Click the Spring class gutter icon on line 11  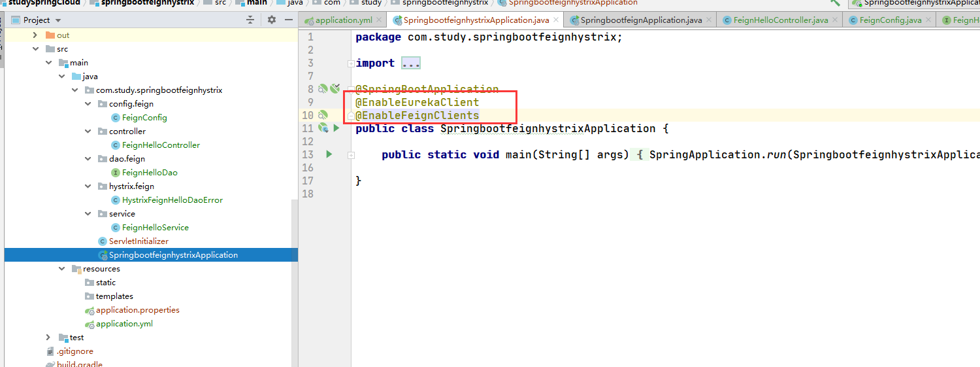tap(323, 128)
